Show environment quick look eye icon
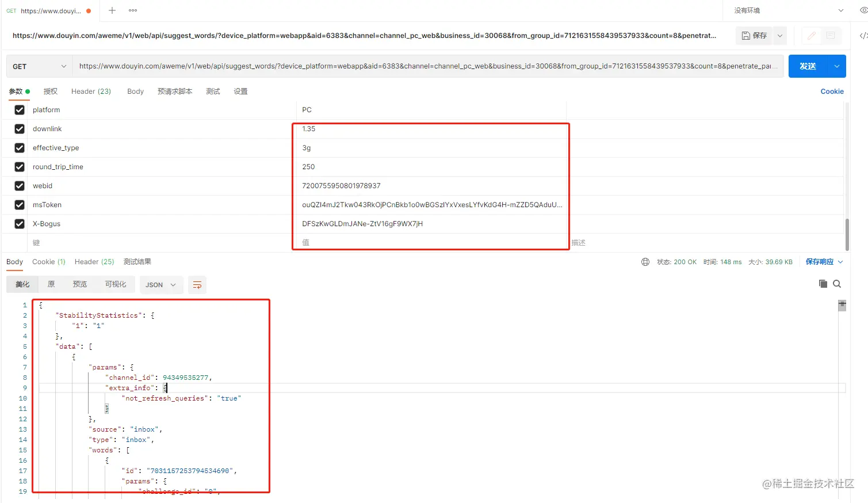 [x=863, y=10]
